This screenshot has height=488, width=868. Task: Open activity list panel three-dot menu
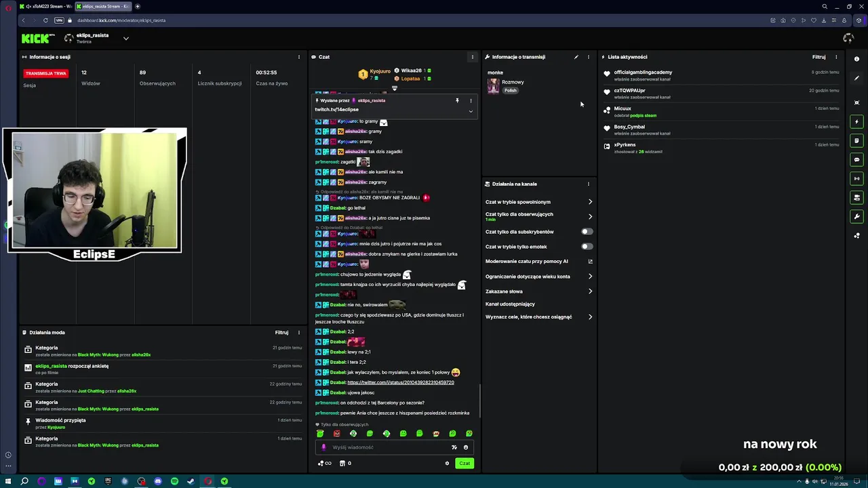(836, 57)
